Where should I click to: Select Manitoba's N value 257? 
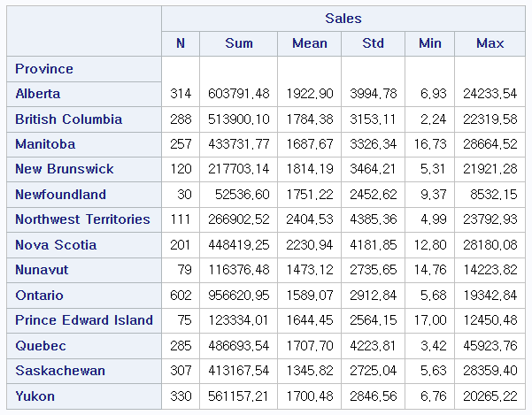[181, 144]
